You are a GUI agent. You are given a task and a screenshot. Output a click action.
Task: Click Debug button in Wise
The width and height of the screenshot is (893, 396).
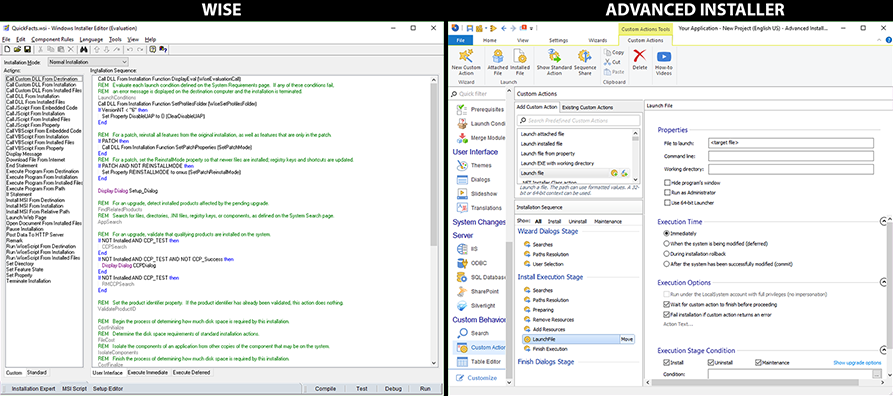tap(393, 389)
